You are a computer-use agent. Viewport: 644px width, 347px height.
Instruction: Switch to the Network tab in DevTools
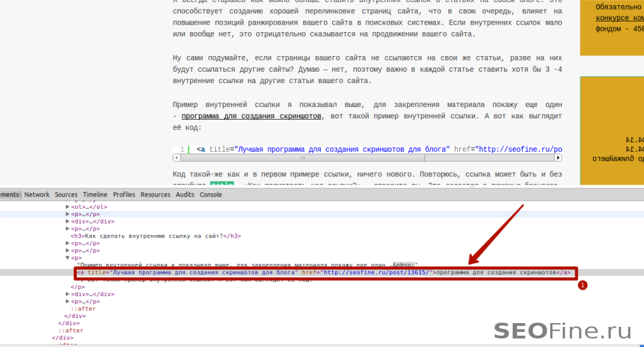pos(36,195)
